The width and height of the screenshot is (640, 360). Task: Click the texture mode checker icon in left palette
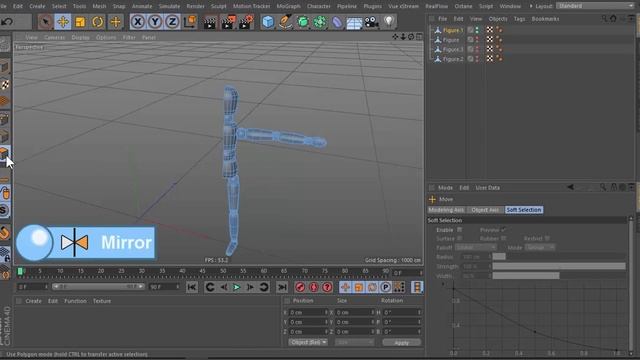pyautogui.click(x=5, y=84)
